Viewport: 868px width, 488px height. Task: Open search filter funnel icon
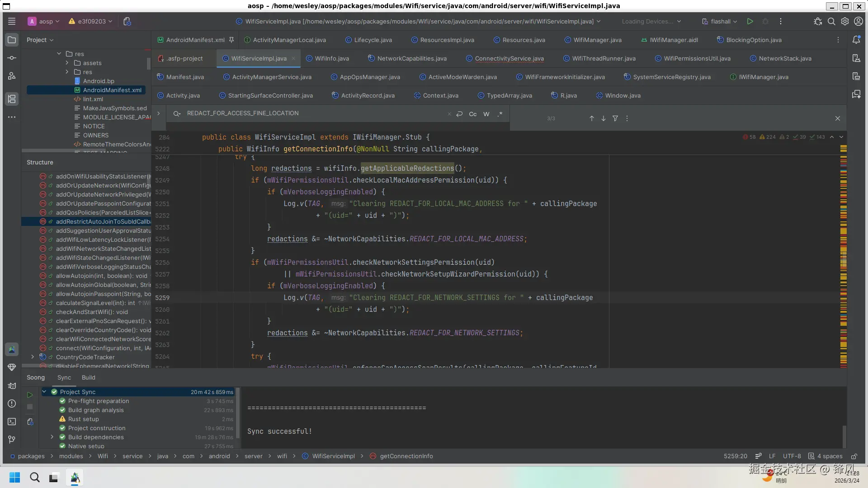pyautogui.click(x=615, y=118)
